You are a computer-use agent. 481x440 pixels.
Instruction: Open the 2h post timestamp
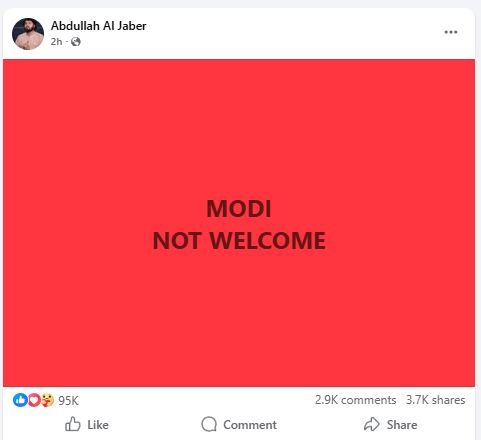(x=56, y=42)
